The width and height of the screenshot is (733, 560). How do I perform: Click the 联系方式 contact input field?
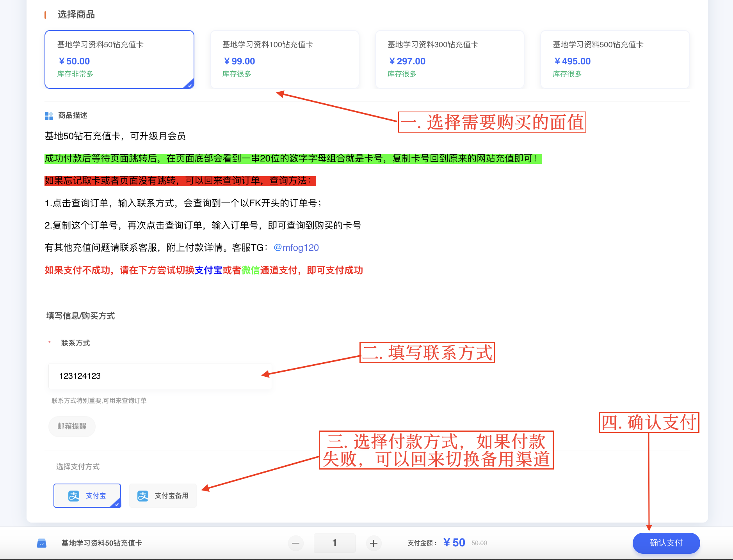pos(160,376)
